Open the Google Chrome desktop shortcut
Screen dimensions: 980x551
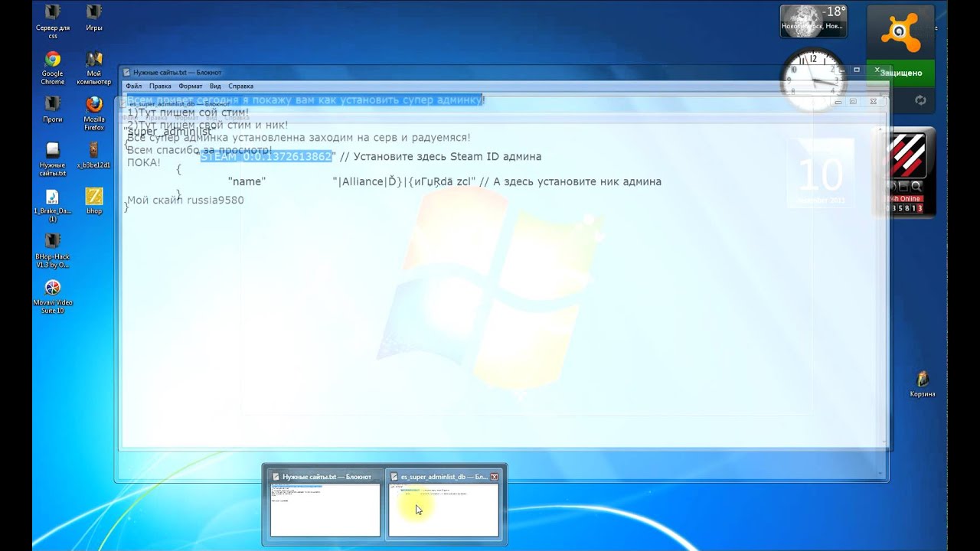click(x=53, y=67)
